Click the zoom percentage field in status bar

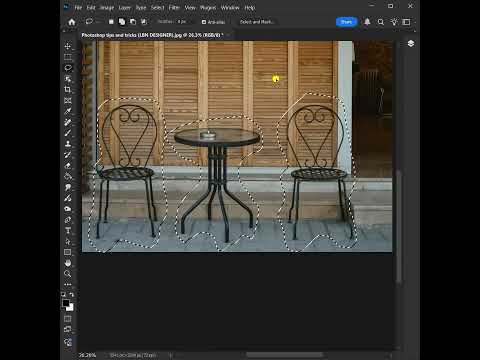coord(87,355)
